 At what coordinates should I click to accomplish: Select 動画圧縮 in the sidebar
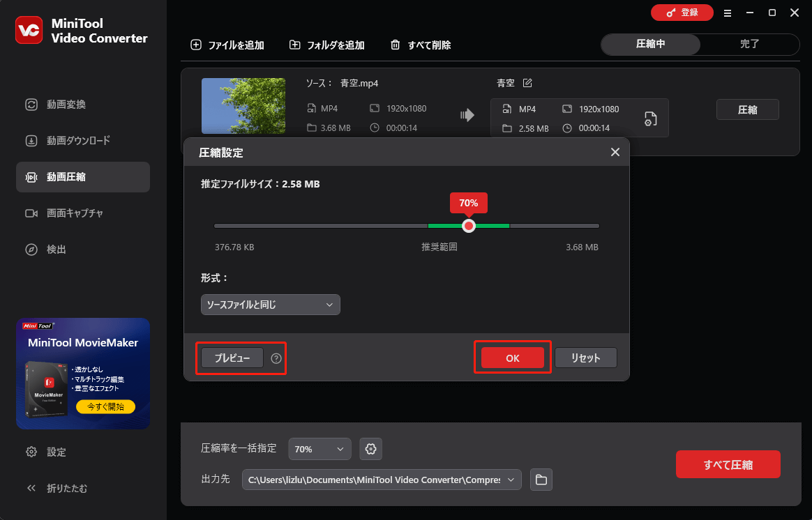click(83, 177)
